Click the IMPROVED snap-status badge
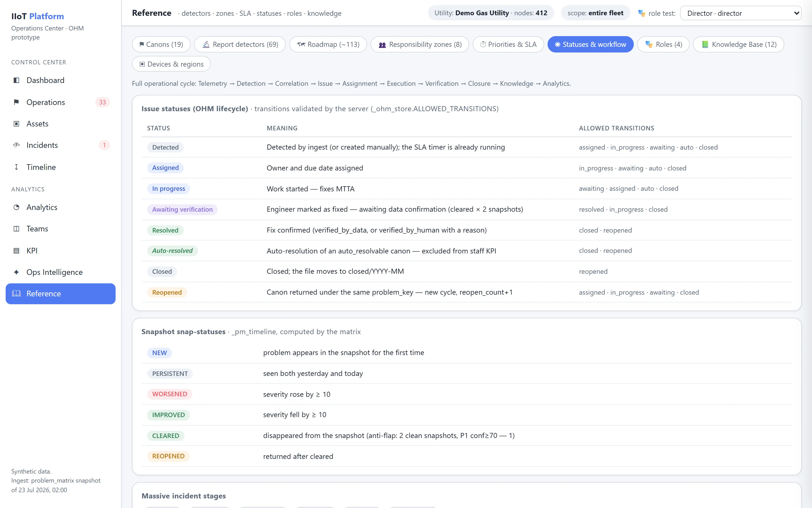812x508 pixels. (168, 415)
